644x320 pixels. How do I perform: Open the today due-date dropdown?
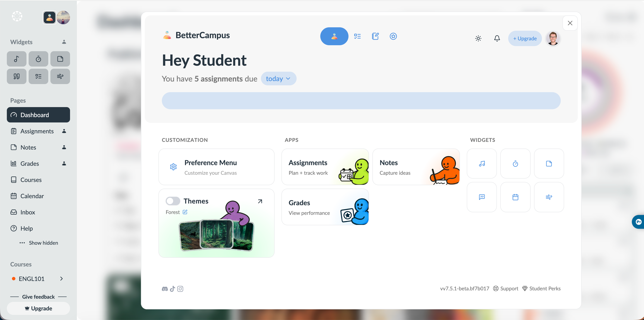278,79
